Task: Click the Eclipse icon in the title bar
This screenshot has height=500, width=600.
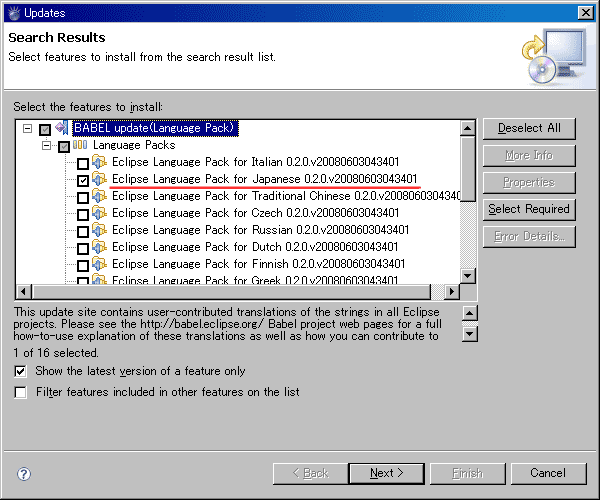Action: 14,13
